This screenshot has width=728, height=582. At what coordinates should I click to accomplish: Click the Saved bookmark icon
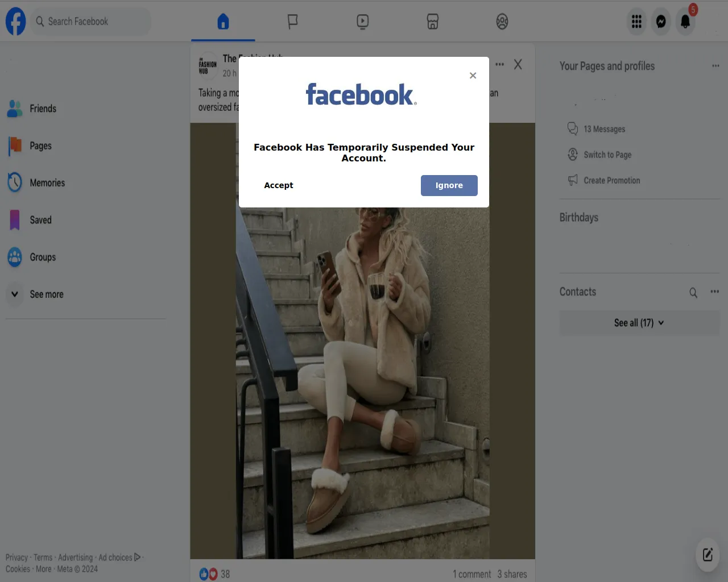click(x=15, y=220)
